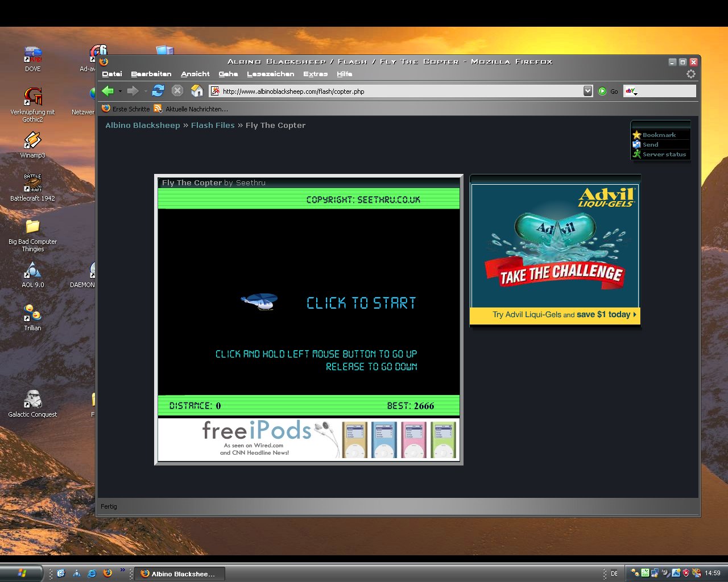Open the Datei menu
This screenshot has height=582, width=728.
pyautogui.click(x=112, y=74)
